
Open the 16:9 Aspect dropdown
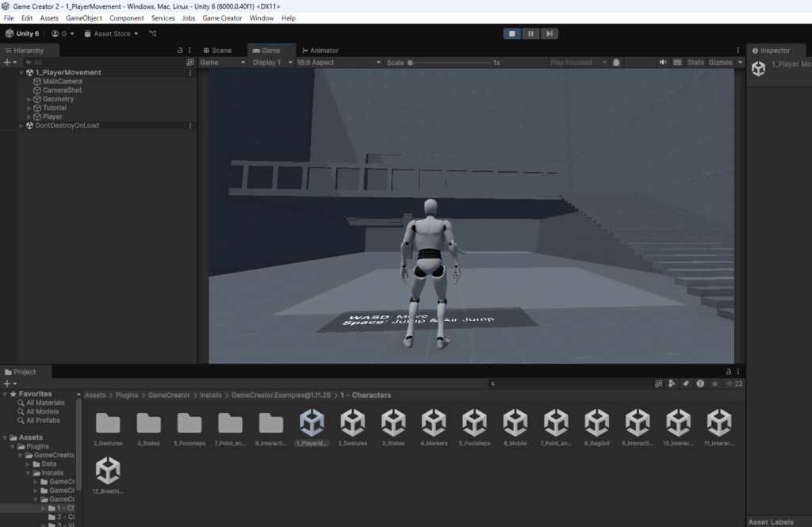point(338,63)
